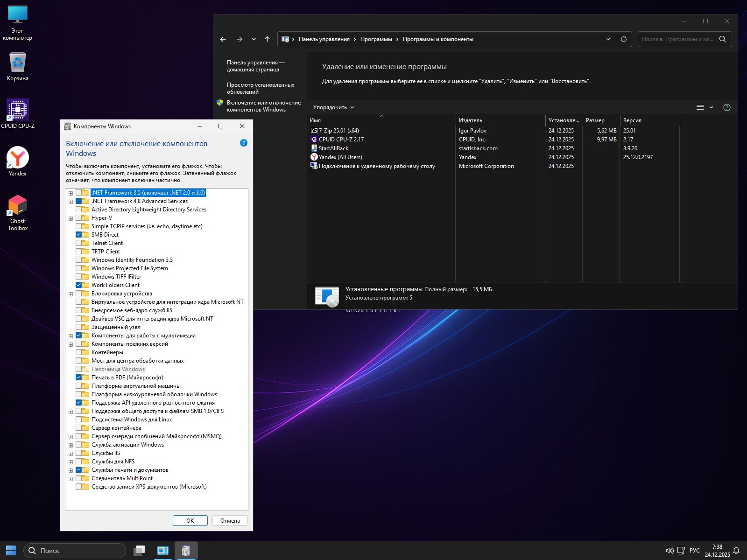
Task: Click the volume icon in system tray
Action: 669,551
